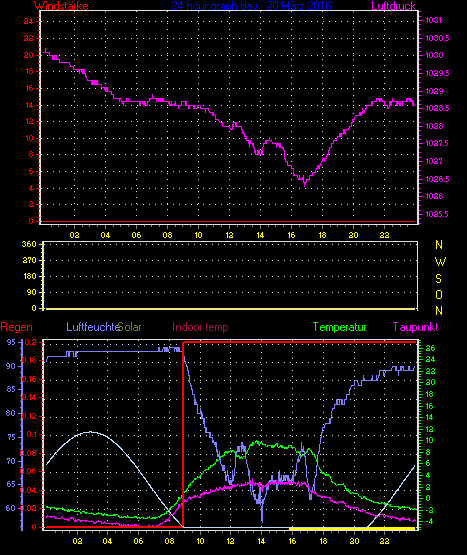Select the magenta 'Taupunkt' legend label
Viewport: 467px width, 555px height.
(x=415, y=327)
